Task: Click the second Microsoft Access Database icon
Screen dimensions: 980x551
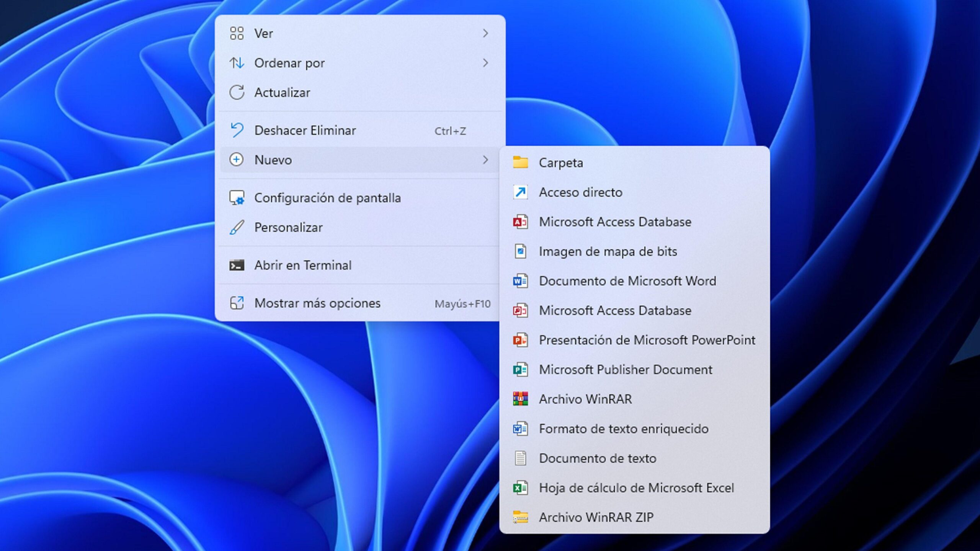Action: click(521, 310)
